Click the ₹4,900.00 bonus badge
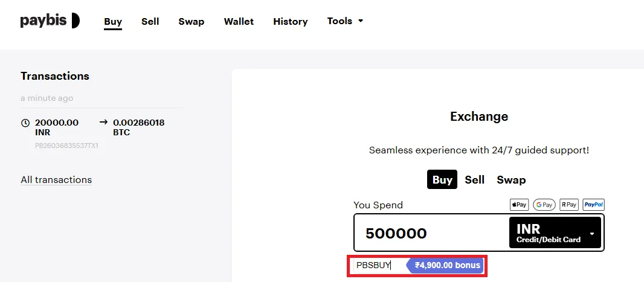Screen dimensions: 644x282 (x=446, y=265)
